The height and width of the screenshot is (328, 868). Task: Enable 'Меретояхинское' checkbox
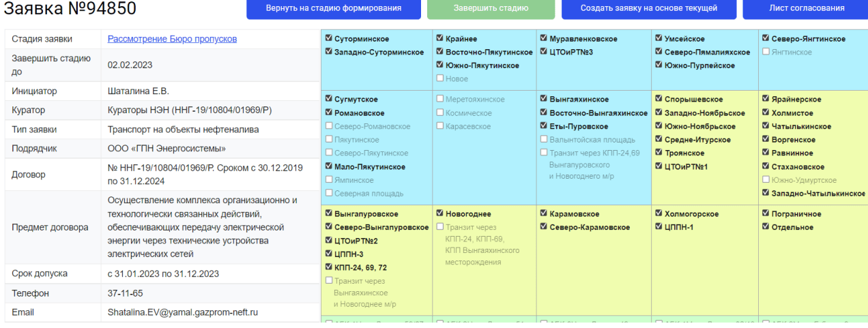pos(440,100)
